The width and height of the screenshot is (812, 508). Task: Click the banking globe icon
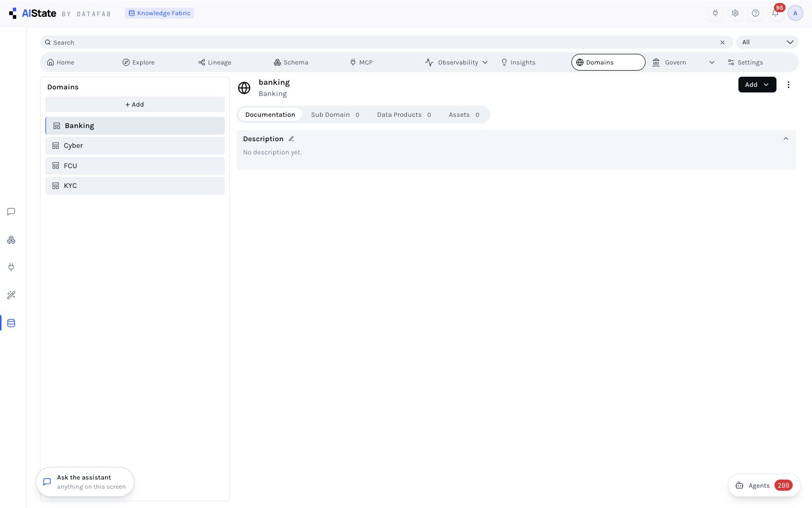coord(244,88)
